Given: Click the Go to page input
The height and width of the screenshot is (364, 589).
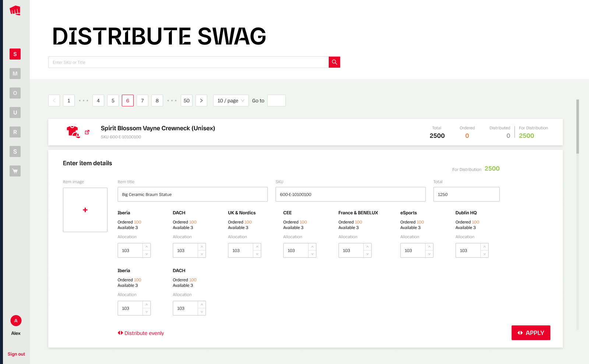Looking at the screenshot, I should tap(276, 100).
